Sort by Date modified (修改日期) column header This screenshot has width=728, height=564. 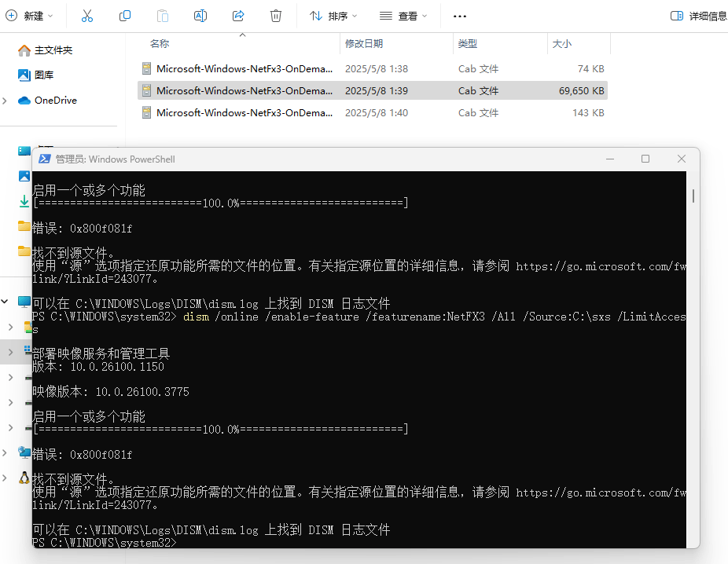click(364, 44)
